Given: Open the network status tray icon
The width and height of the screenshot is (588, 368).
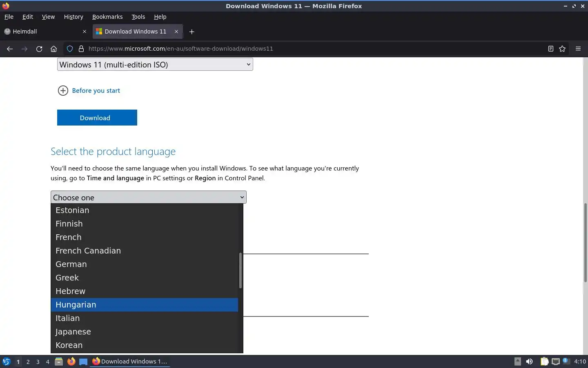Looking at the screenshot, I should click(555, 361).
